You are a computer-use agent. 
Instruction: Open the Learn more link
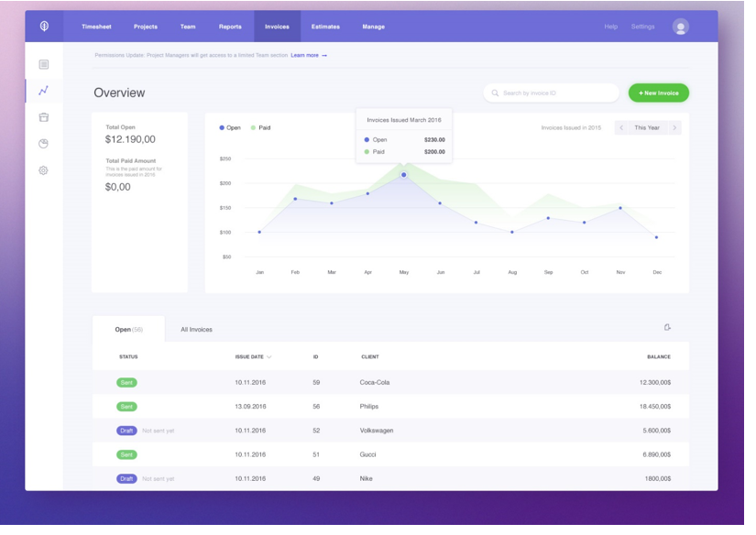[305, 57]
